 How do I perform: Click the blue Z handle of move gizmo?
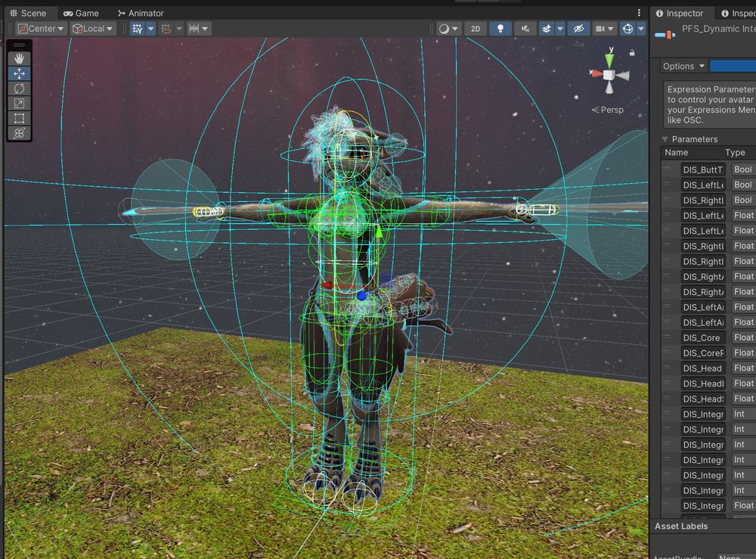[x=361, y=296]
